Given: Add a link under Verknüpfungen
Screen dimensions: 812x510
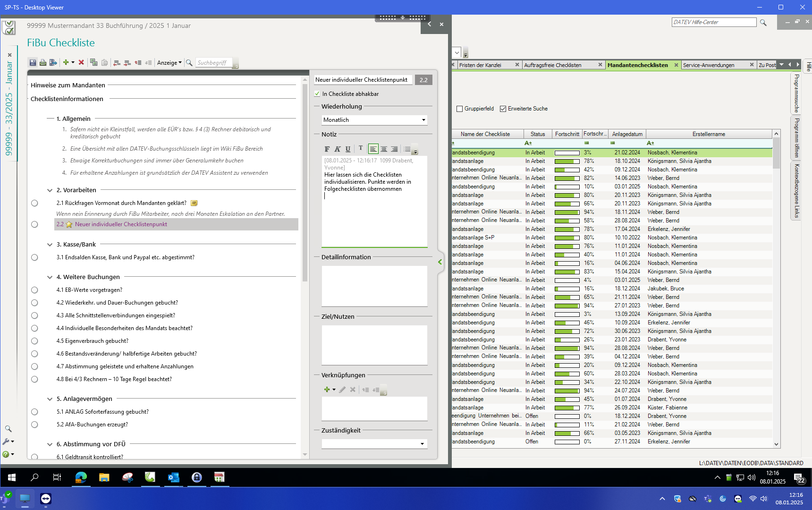Looking at the screenshot, I should (x=327, y=390).
